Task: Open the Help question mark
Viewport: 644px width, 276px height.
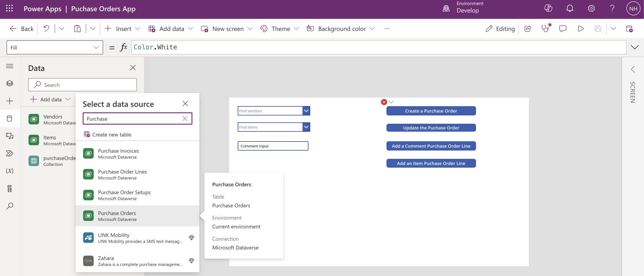Action: point(612,8)
